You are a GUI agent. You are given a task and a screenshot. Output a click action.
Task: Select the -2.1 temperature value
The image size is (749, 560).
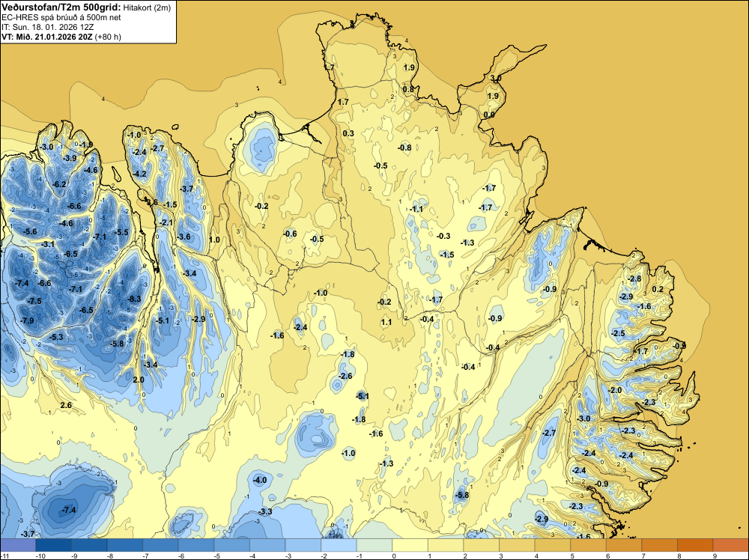166,222
